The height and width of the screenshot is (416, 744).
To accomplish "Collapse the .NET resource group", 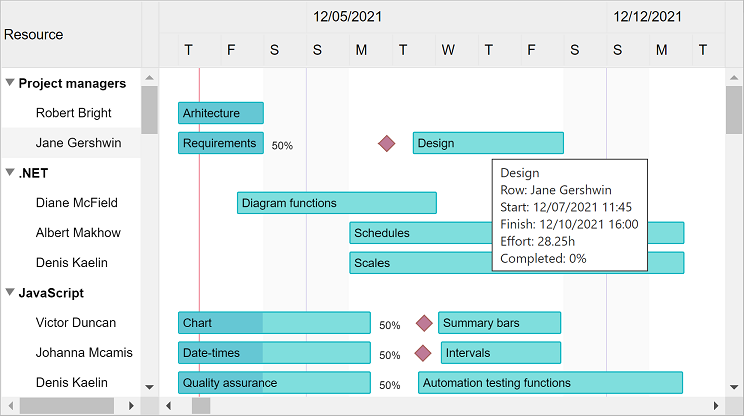I will pyautogui.click(x=10, y=173).
